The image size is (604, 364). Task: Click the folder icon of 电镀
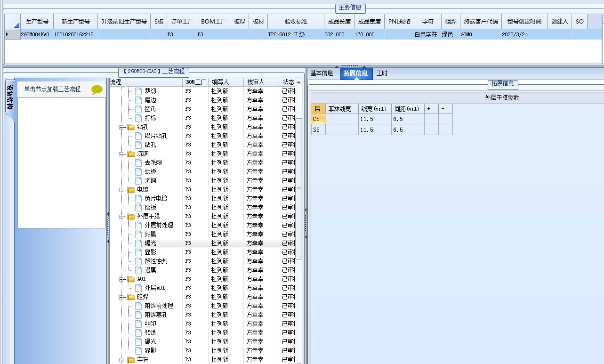(131, 189)
